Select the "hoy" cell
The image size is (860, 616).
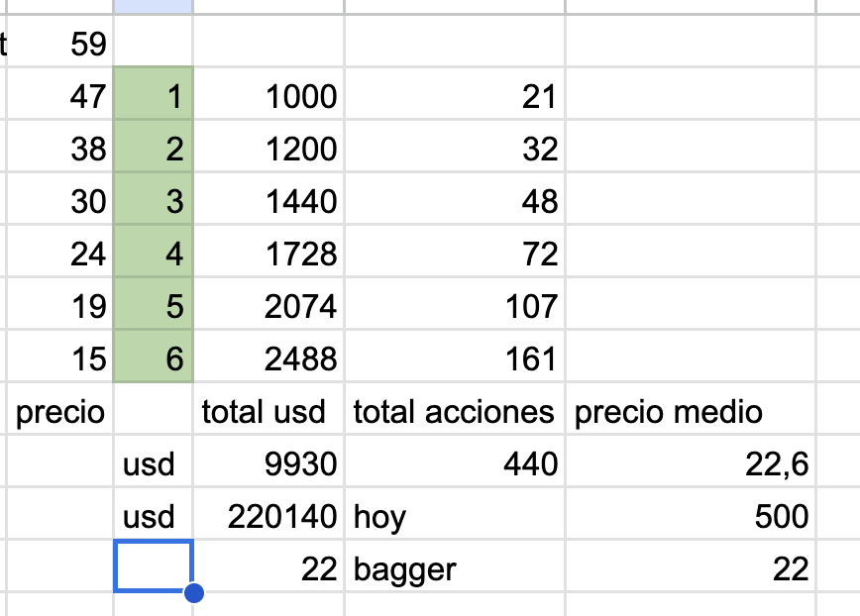(x=454, y=516)
